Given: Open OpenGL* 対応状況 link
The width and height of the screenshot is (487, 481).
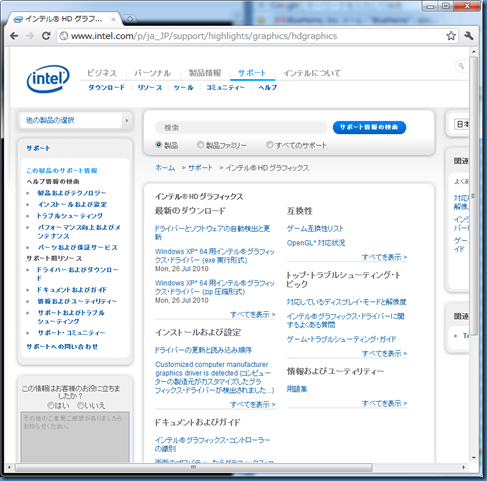Looking at the screenshot, I should click(316, 243).
